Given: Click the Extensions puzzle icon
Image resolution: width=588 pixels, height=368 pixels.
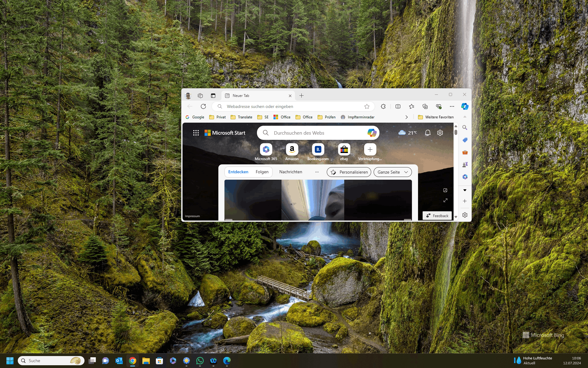Looking at the screenshot, I should (383, 106).
